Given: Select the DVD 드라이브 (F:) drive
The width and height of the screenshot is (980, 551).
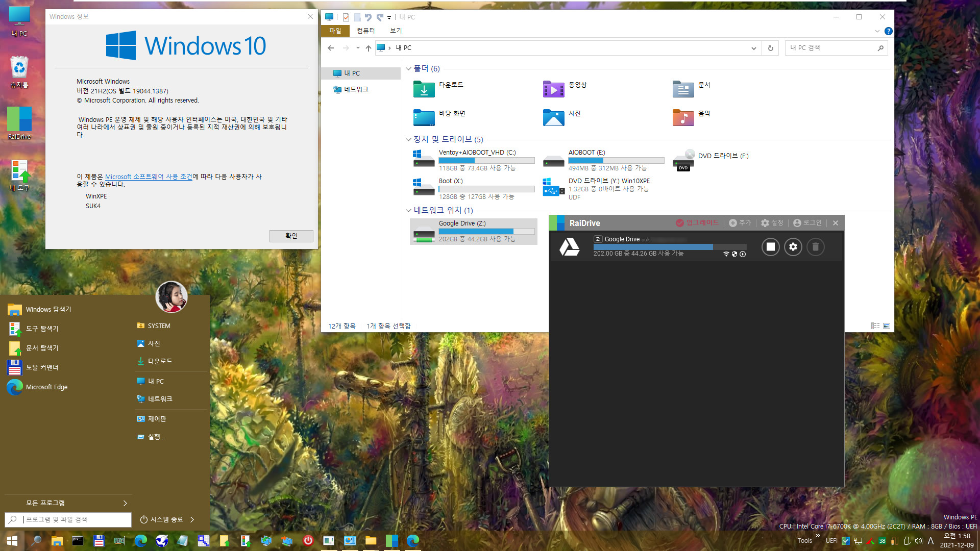Looking at the screenshot, I should click(710, 160).
